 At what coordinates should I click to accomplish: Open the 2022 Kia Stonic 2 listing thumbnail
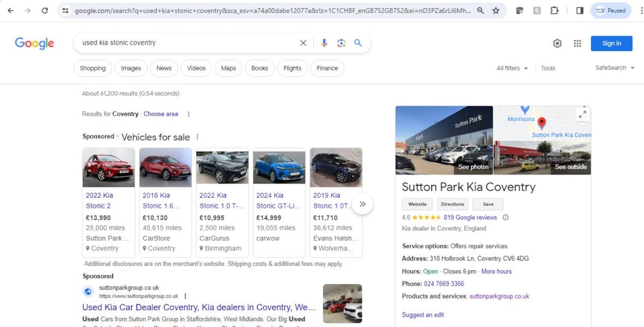[x=109, y=167]
